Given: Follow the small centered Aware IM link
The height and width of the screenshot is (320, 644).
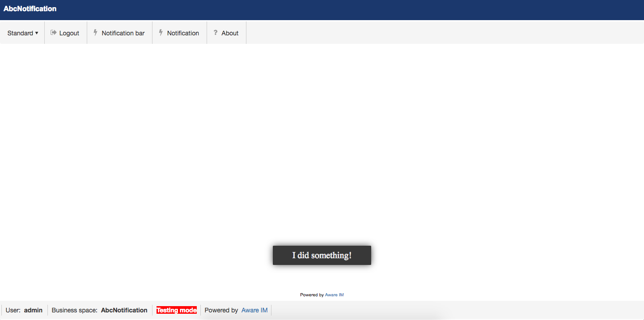Looking at the screenshot, I should (x=335, y=295).
